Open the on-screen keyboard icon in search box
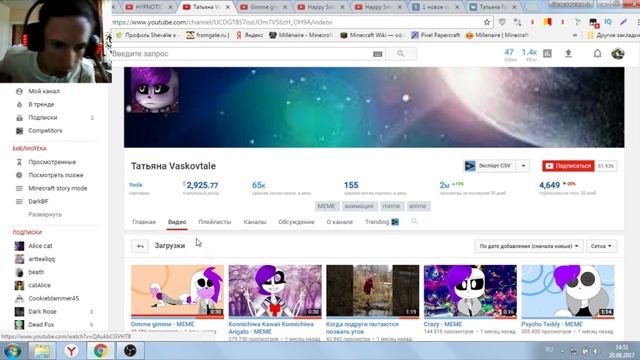Image resolution: width=640 pixels, height=360 pixels. coord(378,54)
